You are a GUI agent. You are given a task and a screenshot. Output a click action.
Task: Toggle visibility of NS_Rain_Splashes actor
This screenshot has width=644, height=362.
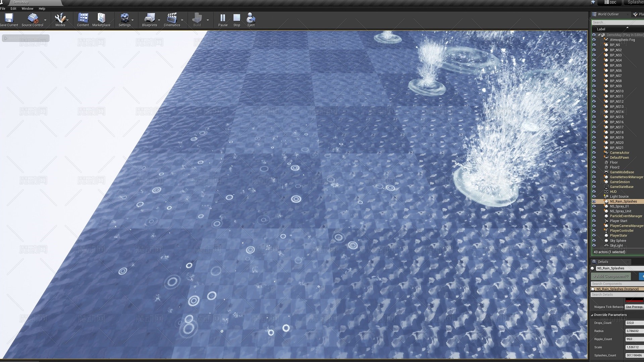(x=594, y=201)
